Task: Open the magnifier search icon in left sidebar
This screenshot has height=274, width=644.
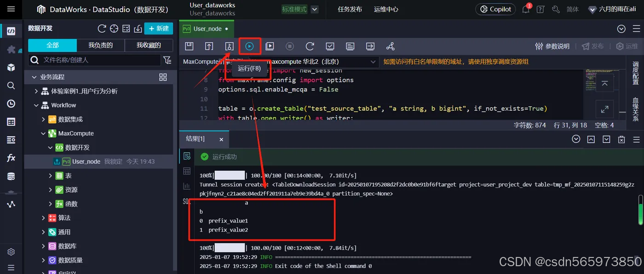Action: click(11, 86)
